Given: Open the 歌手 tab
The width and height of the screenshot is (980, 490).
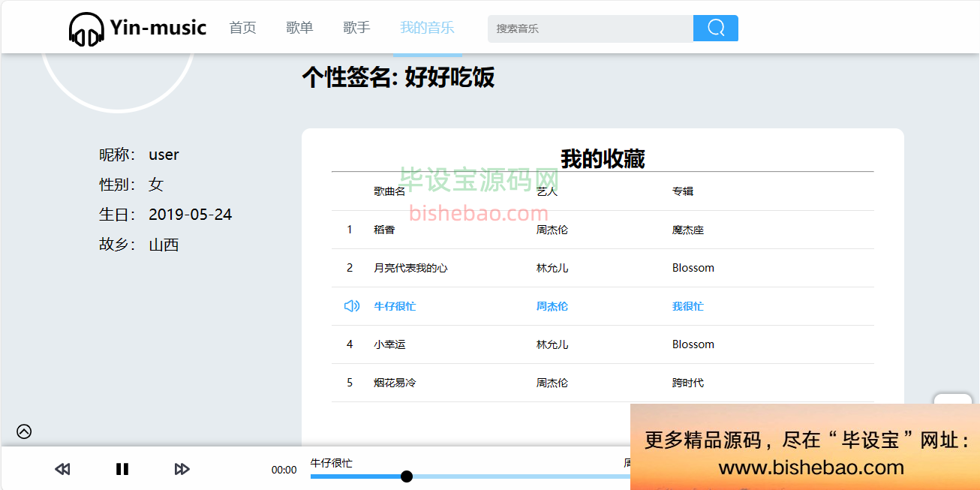Looking at the screenshot, I should click(356, 28).
